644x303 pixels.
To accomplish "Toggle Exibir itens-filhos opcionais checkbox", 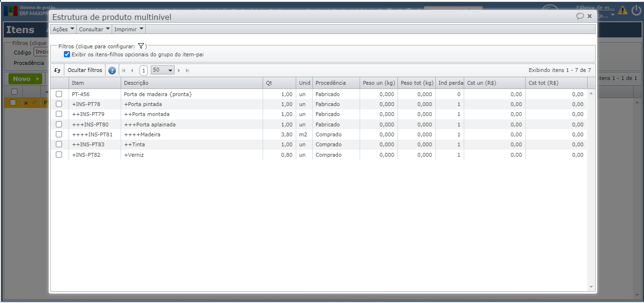I will [67, 54].
